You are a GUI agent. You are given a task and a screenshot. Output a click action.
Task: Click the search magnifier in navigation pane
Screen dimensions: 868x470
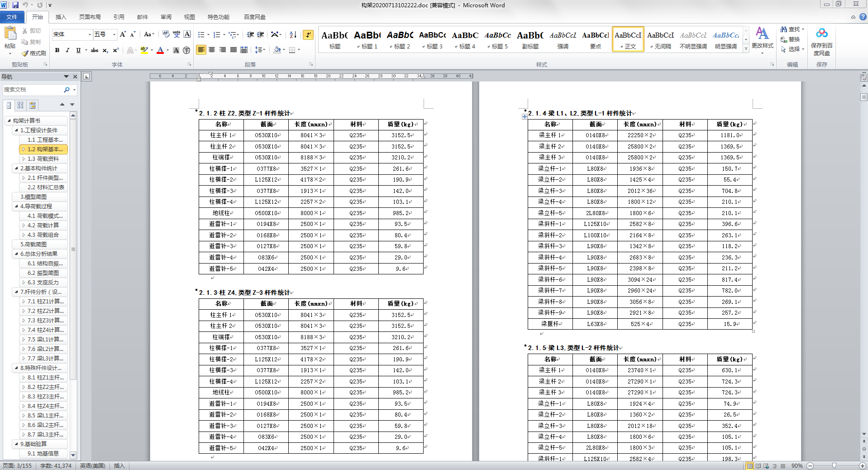pyautogui.click(x=67, y=90)
